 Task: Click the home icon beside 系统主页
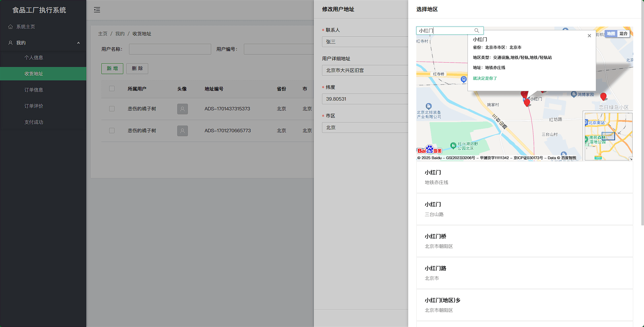(x=10, y=27)
